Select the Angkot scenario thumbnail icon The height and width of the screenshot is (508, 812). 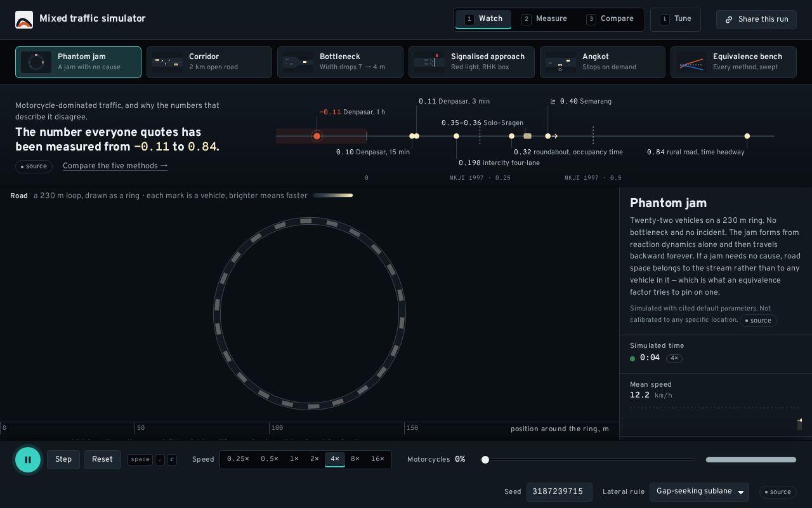[x=561, y=62]
